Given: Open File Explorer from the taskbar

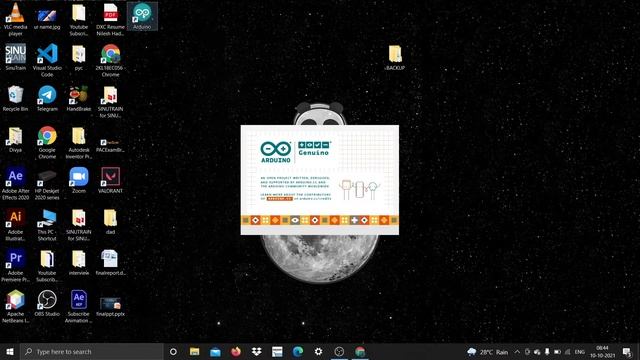Looking at the screenshot, I should 195,351.
